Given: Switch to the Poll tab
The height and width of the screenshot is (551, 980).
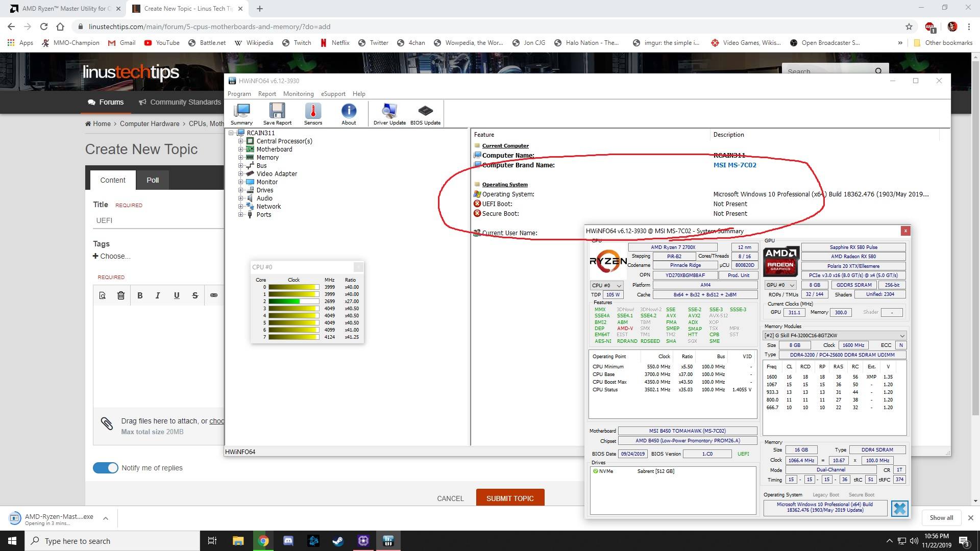Looking at the screenshot, I should (153, 180).
